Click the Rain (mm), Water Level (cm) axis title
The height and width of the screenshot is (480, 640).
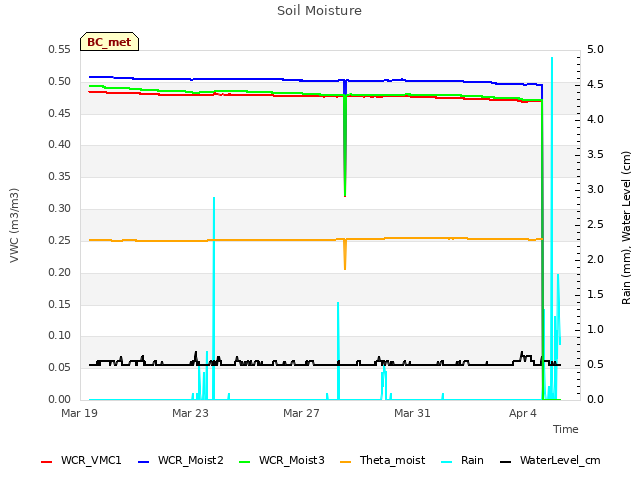[626, 228]
